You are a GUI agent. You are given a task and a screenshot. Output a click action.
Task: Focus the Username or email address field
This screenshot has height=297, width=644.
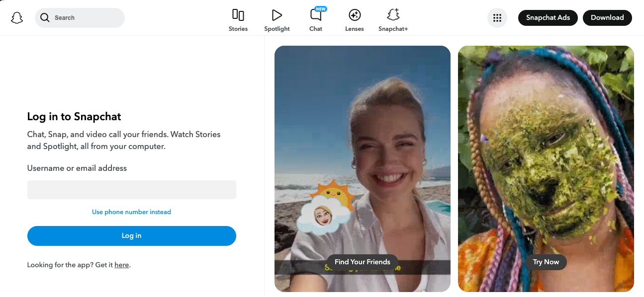[x=131, y=190]
